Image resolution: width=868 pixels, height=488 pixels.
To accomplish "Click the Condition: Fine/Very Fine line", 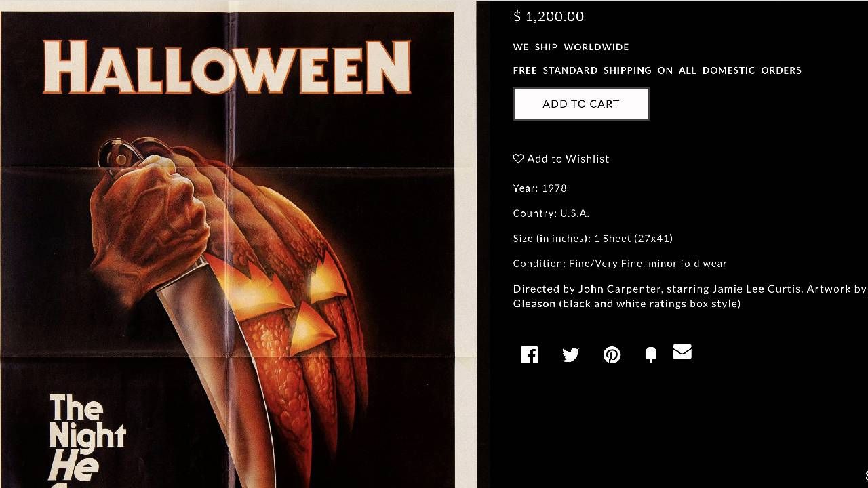I will click(620, 264).
